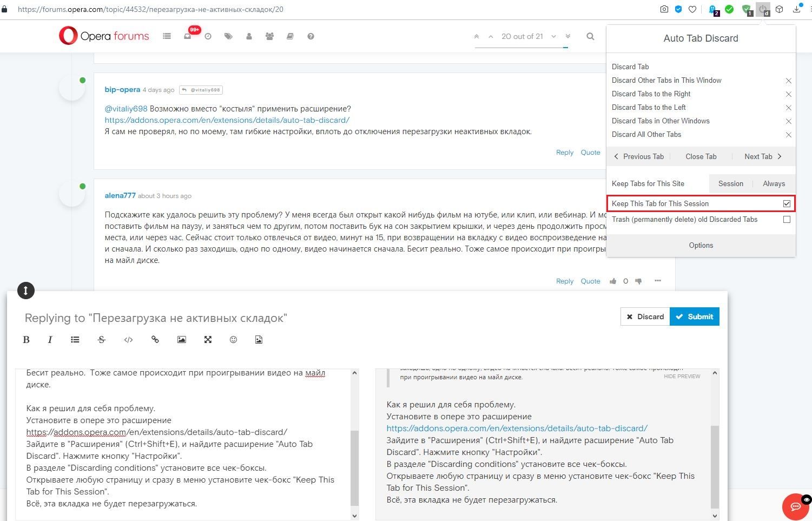Click HIDE PREVIEW in composer
The height and width of the screenshot is (521, 812).
coord(682,376)
